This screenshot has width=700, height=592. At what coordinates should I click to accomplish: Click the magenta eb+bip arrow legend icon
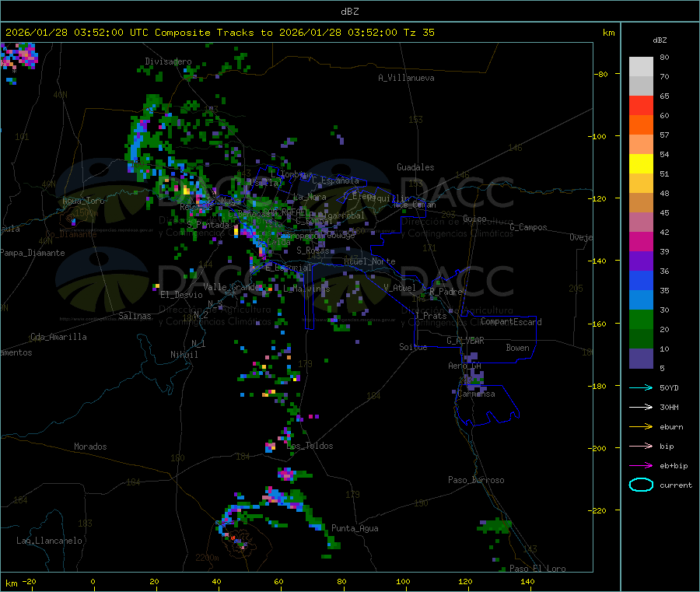click(x=641, y=466)
